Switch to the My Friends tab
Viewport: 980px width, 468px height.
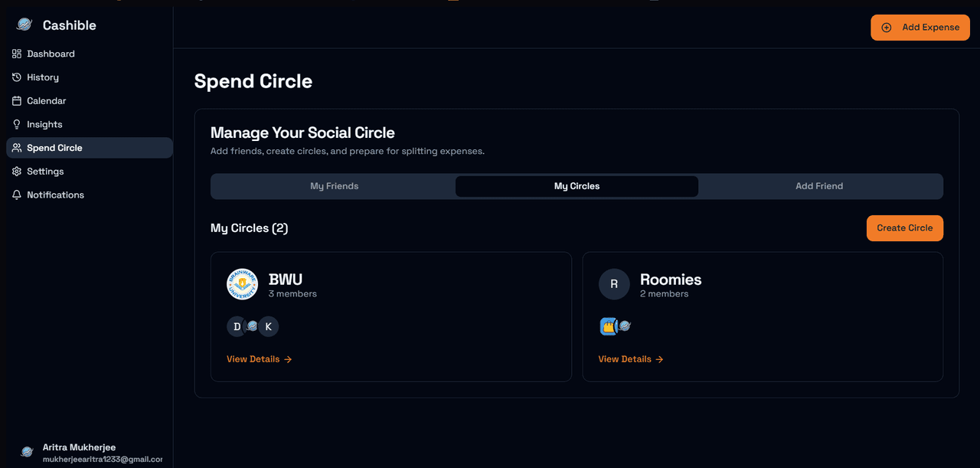click(x=334, y=186)
